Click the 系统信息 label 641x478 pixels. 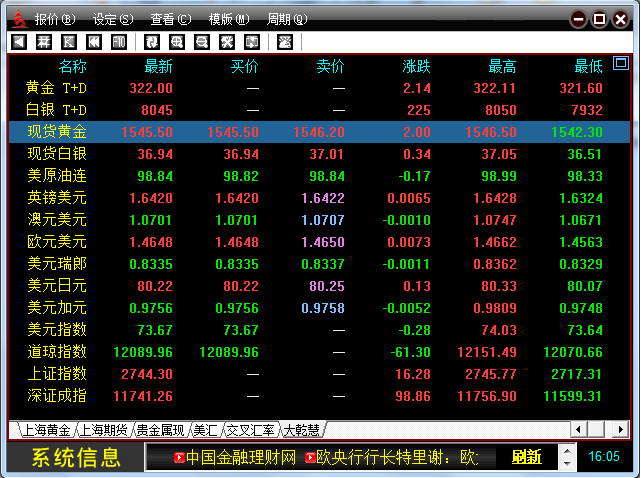pos(76,457)
